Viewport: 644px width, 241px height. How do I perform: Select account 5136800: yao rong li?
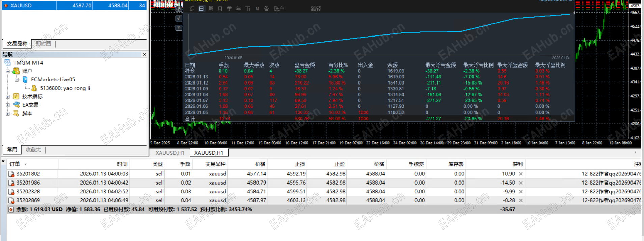pyautogui.click(x=65, y=88)
